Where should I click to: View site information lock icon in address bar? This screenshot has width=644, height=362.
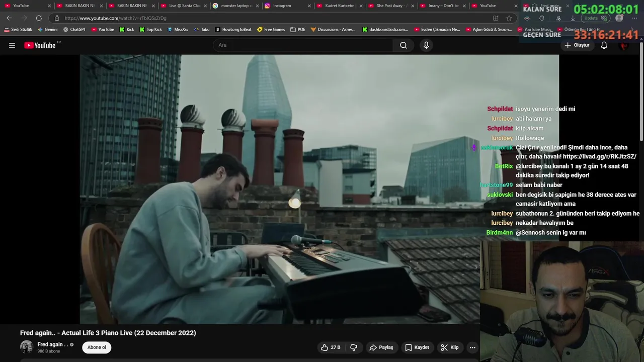coord(57,18)
